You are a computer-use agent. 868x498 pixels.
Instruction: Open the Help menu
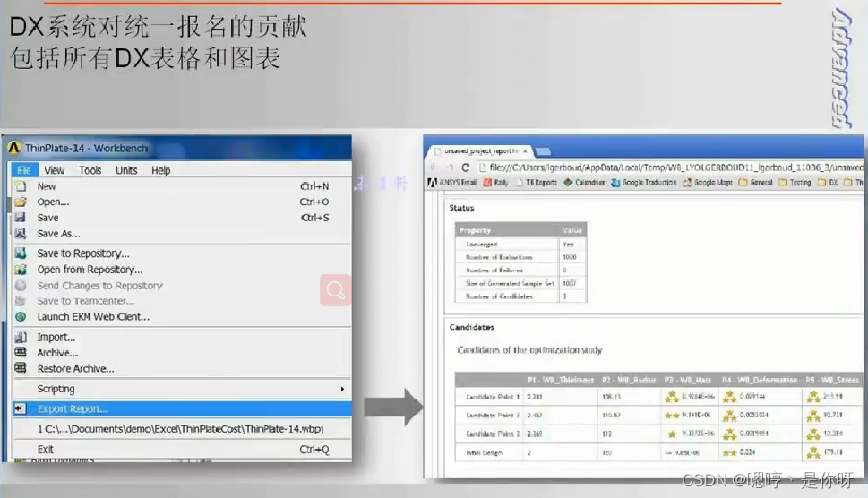click(x=161, y=170)
